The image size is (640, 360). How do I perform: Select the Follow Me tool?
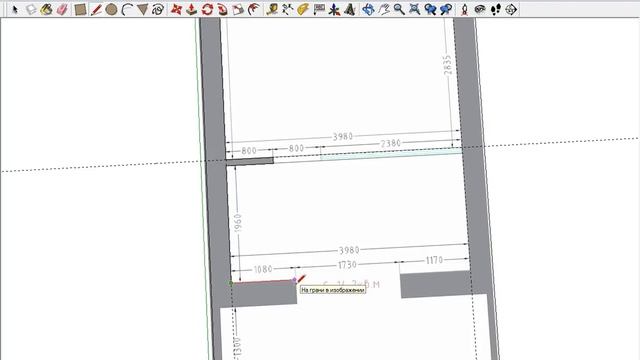223,9
